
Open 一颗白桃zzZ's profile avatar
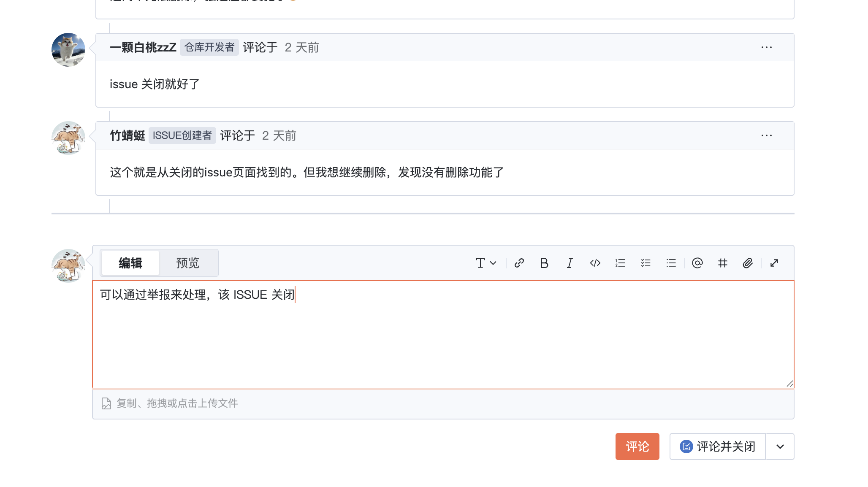[x=68, y=49]
